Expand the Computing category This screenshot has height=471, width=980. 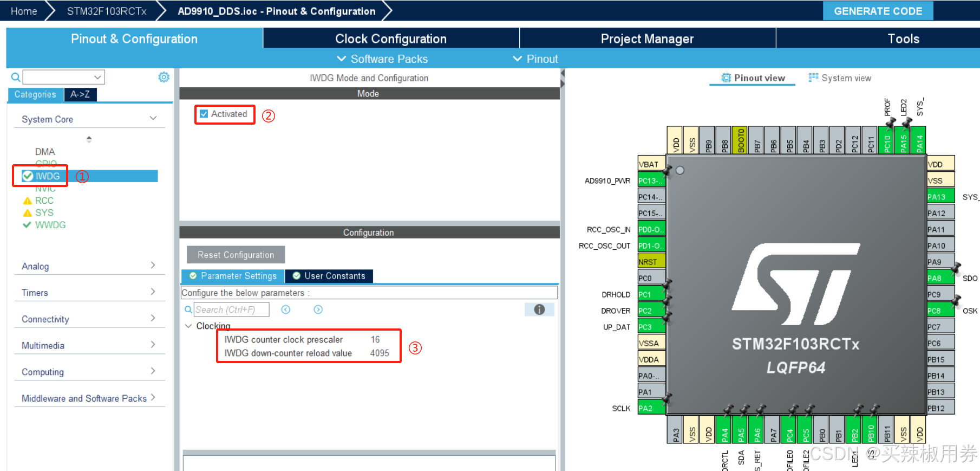click(153, 371)
